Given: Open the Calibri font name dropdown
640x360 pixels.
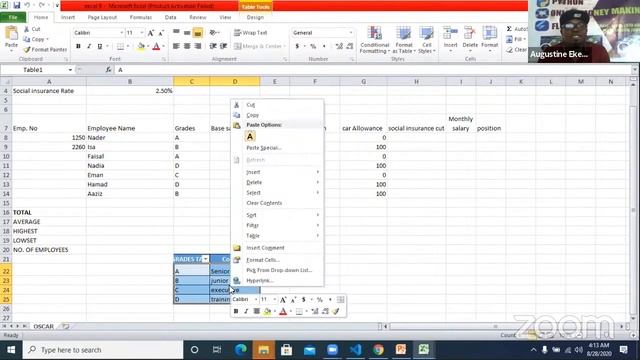Looking at the screenshot, I should point(121,33).
